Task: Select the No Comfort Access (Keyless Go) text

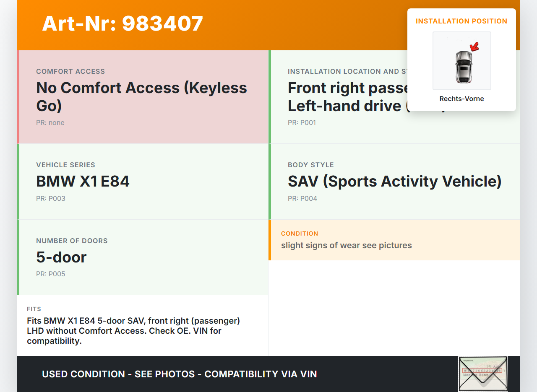Action: [x=141, y=96]
